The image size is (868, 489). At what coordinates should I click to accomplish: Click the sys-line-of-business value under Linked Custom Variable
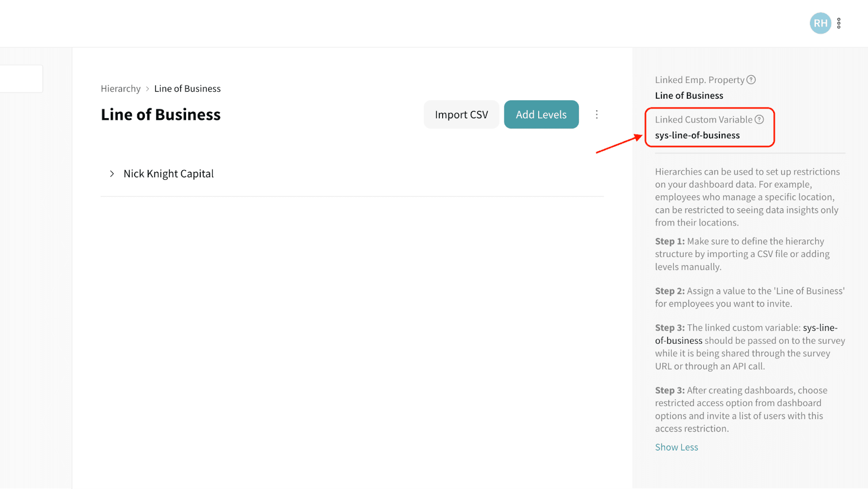tap(697, 135)
